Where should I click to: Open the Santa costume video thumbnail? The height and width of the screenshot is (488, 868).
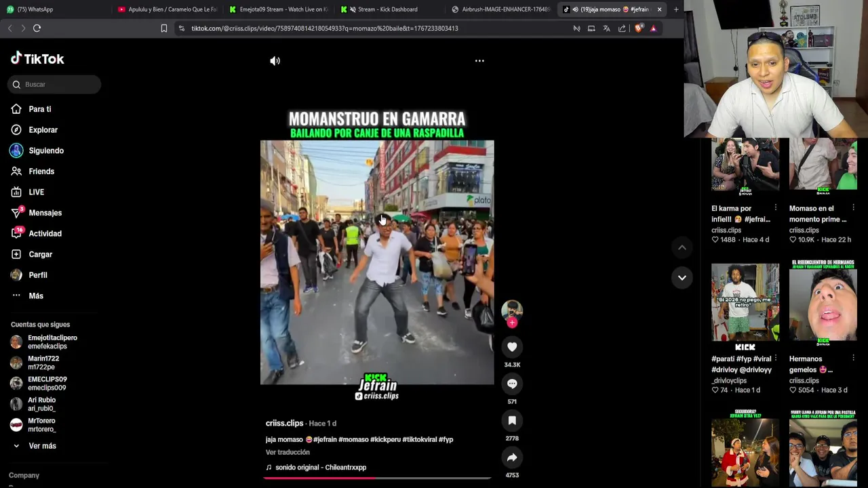(x=745, y=449)
